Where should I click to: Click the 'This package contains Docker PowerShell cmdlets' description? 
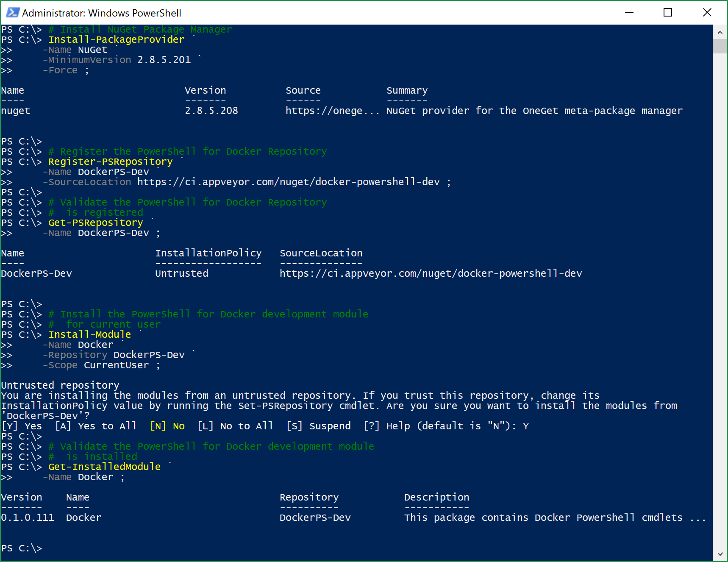(x=543, y=517)
